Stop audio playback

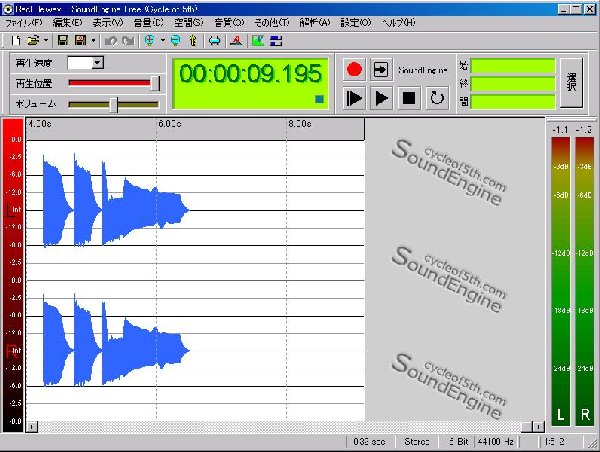point(408,98)
